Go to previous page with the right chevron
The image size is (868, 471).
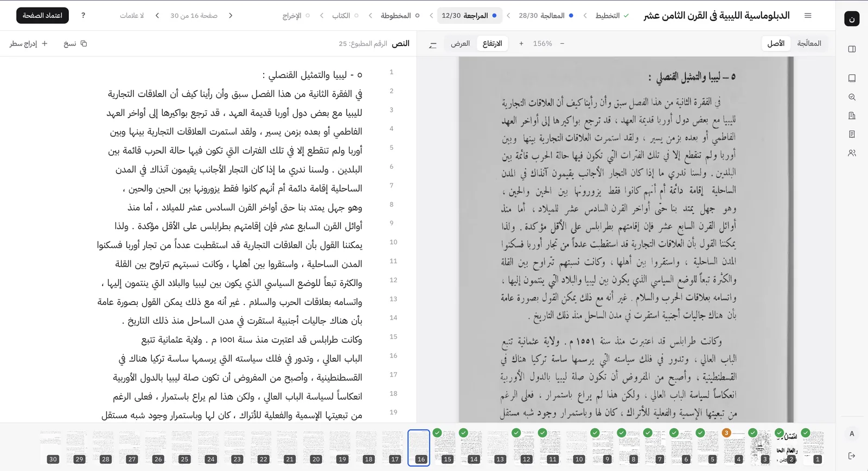click(x=231, y=16)
